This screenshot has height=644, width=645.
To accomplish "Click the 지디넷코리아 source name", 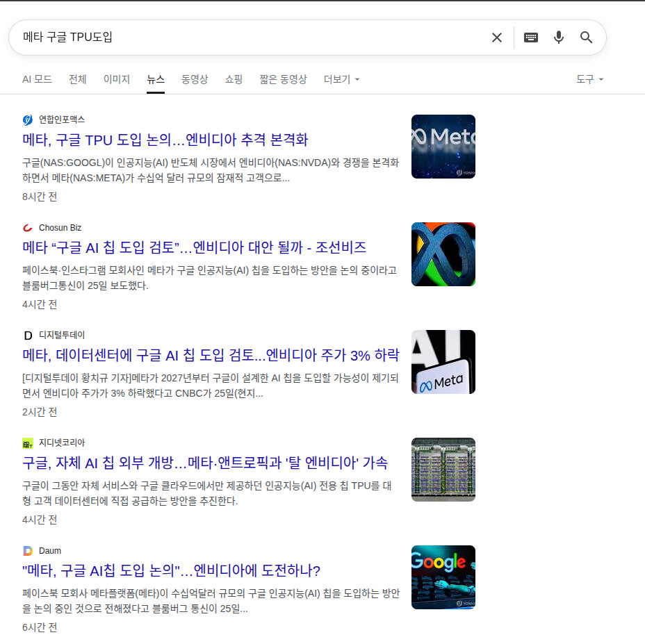I will pyautogui.click(x=62, y=443).
